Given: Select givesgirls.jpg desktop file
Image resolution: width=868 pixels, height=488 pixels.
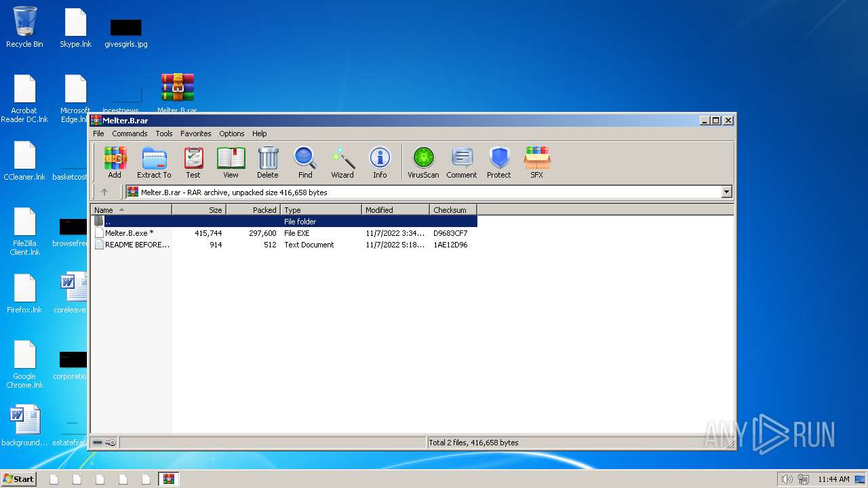Looking at the screenshot, I should coord(126,33).
